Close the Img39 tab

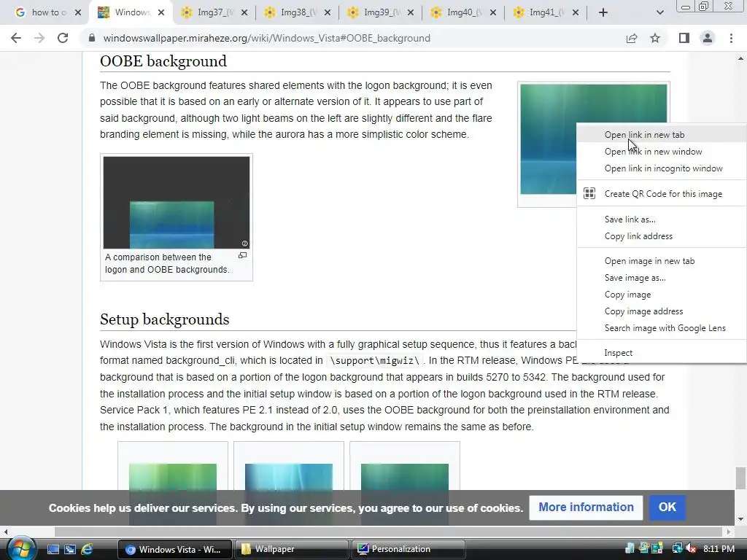[411, 12]
